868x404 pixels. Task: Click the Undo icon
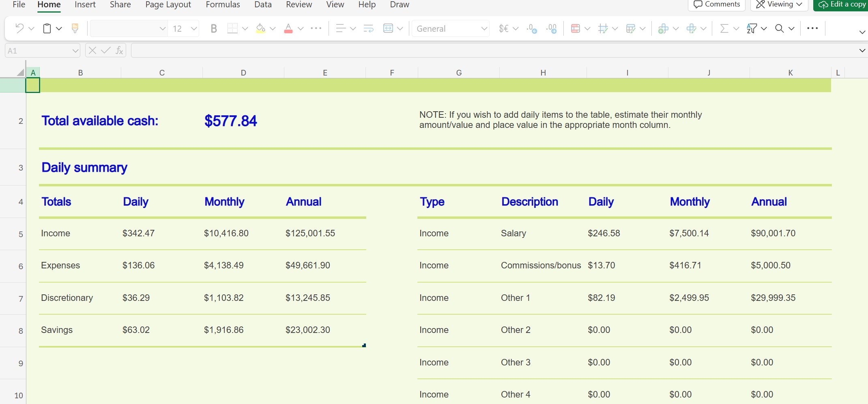tap(19, 28)
